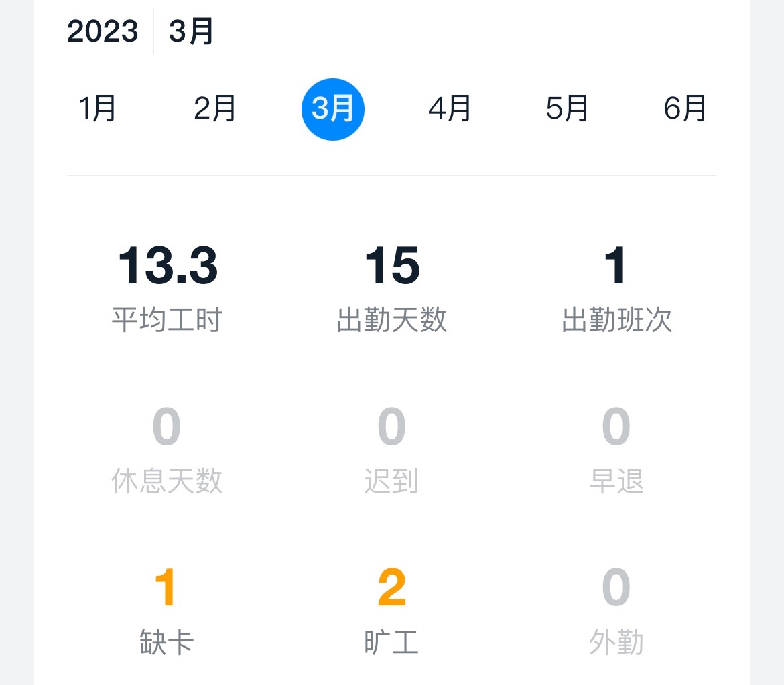The width and height of the screenshot is (784, 685).
Task: Tap the 迟到 0 statistic
Action: tap(392, 450)
